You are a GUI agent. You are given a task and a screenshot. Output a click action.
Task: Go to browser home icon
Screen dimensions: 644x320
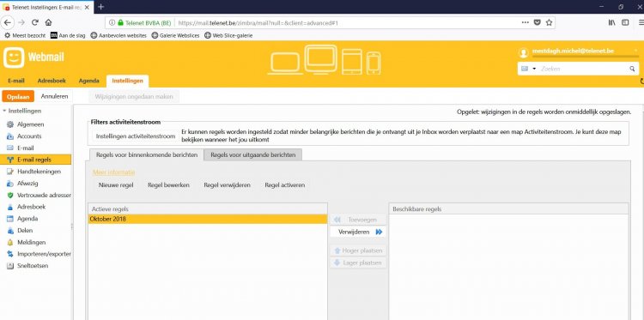coord(48,22)
